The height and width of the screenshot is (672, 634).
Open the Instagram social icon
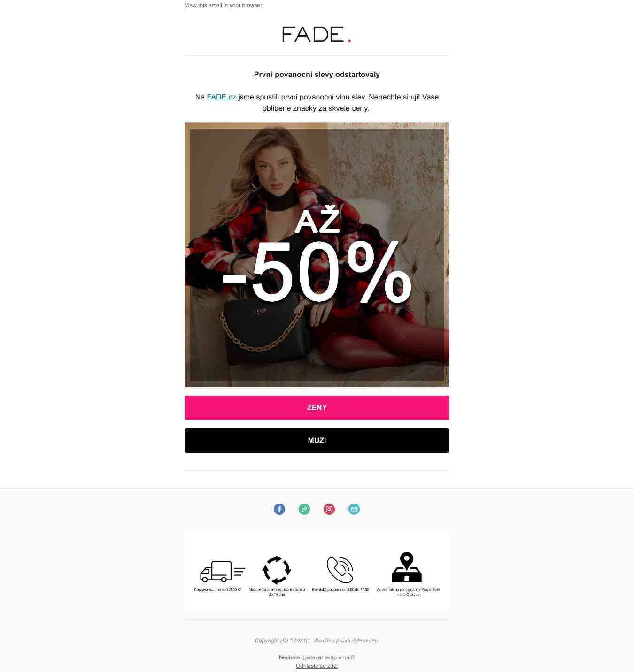pos(329,509)
